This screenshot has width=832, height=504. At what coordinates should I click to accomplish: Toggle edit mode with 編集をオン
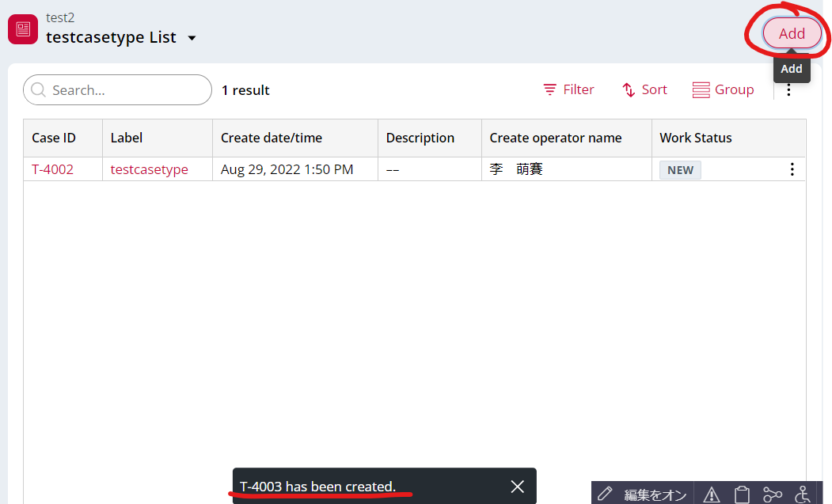642,494
